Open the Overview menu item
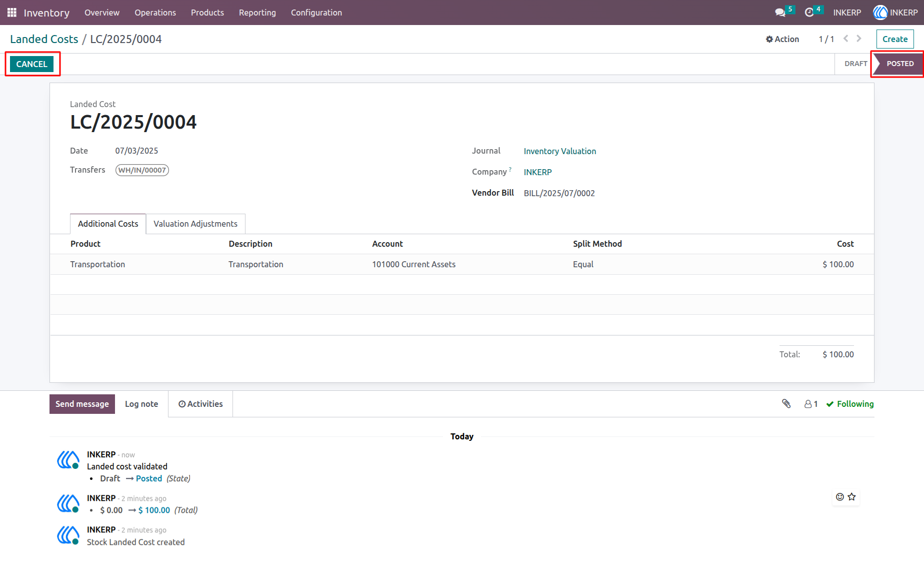The image size is (924, 584). point(102,13)
